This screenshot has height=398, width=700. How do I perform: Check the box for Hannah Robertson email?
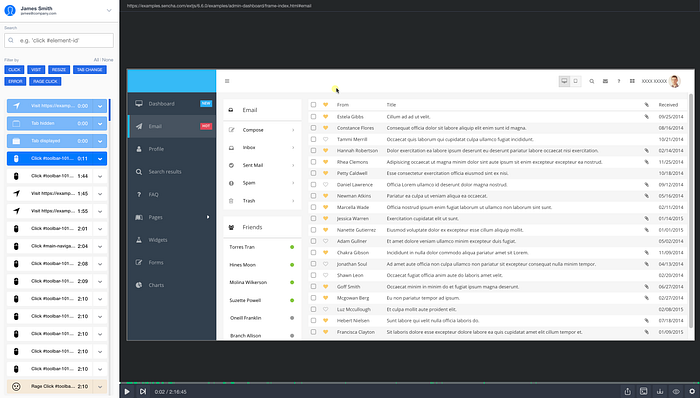[313, 151]
